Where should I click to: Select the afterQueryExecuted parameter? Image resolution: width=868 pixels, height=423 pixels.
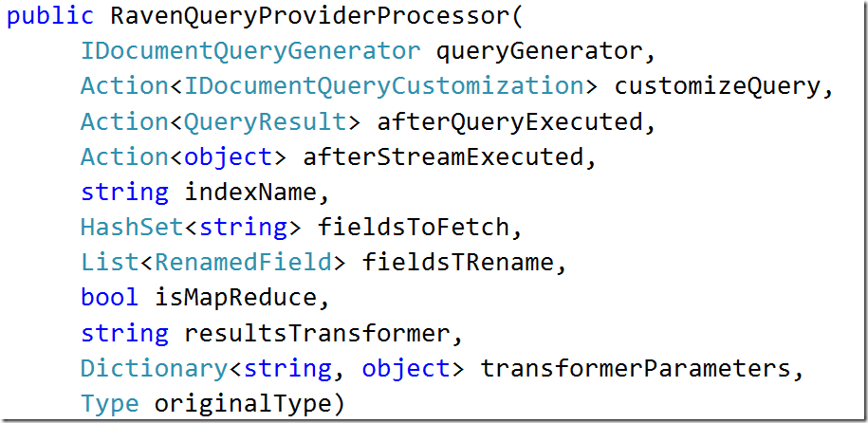pos(509,121)
